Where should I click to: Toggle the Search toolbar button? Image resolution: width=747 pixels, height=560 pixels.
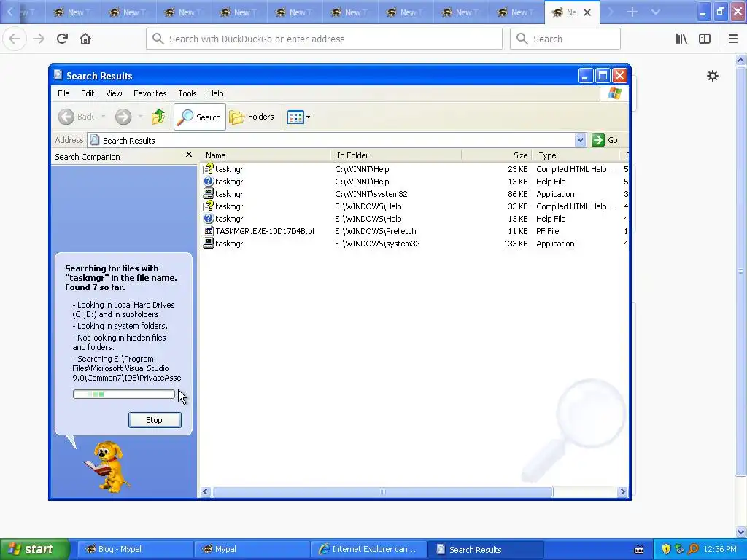(x=200, y=117)
